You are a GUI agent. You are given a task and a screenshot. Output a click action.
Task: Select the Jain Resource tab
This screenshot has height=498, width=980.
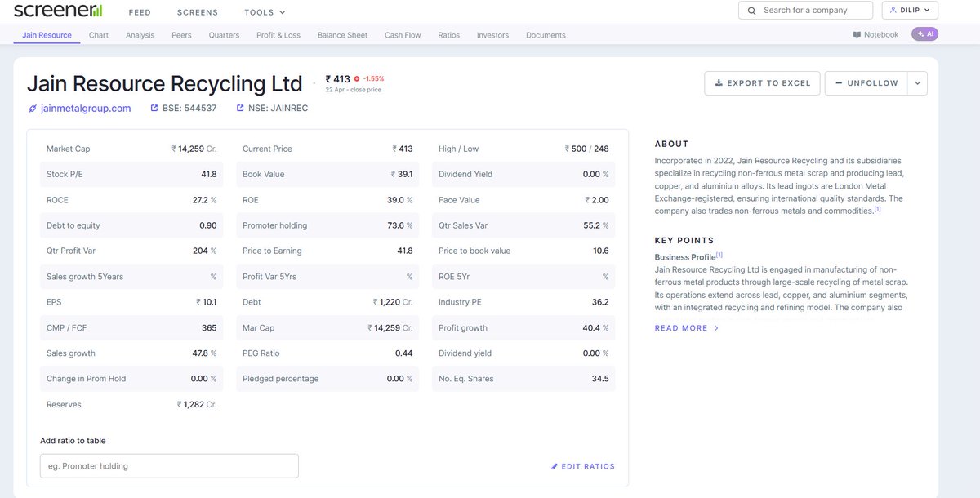47,35
